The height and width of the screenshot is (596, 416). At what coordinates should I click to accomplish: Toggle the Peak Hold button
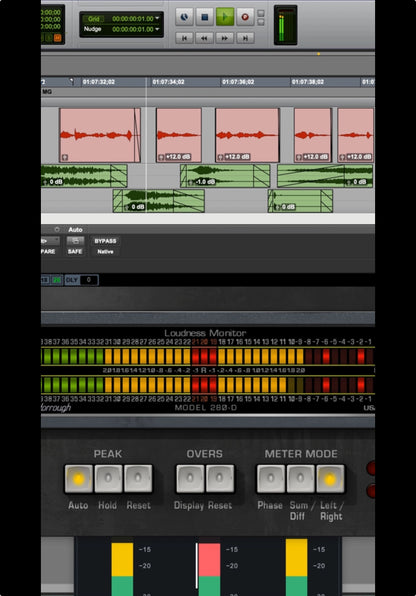pos(108,479)
